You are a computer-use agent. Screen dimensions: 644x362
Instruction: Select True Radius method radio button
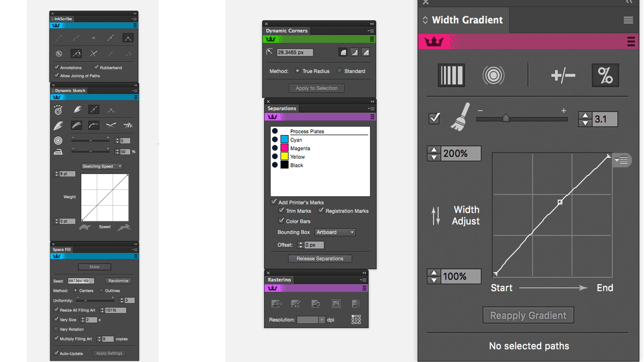[x=297, y=71]
